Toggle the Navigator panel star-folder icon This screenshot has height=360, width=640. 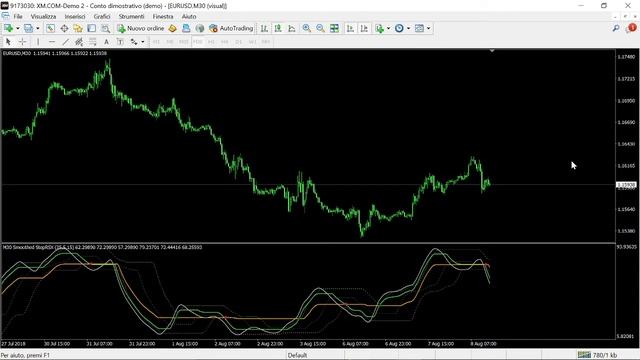tap(78, 28)
